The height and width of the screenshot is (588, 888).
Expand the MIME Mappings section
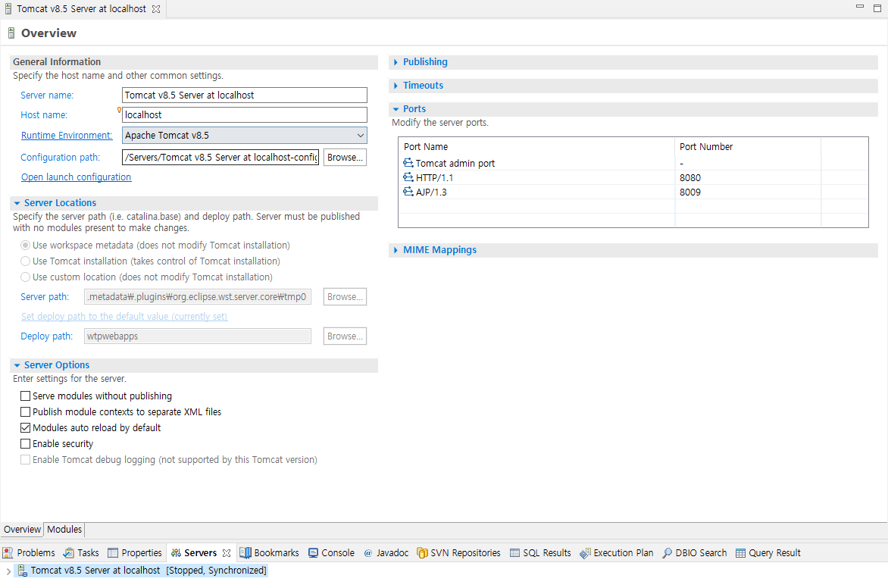click(396, 250)
